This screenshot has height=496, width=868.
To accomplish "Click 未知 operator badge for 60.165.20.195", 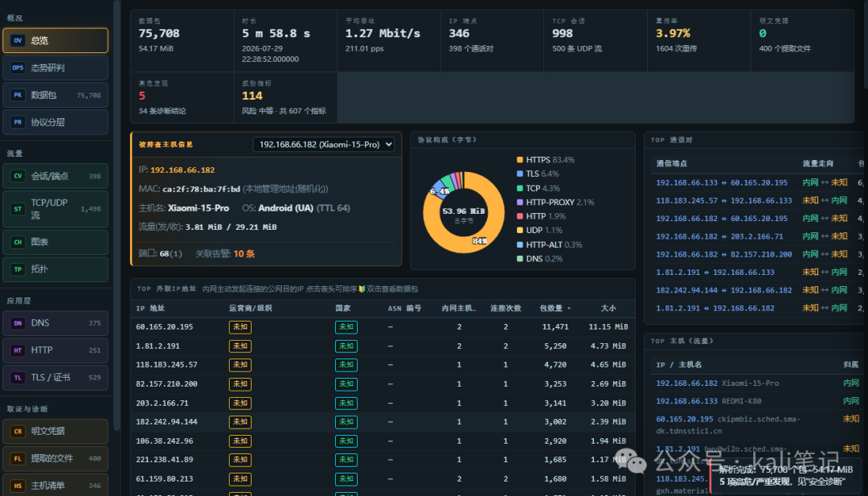I will 240,327.
